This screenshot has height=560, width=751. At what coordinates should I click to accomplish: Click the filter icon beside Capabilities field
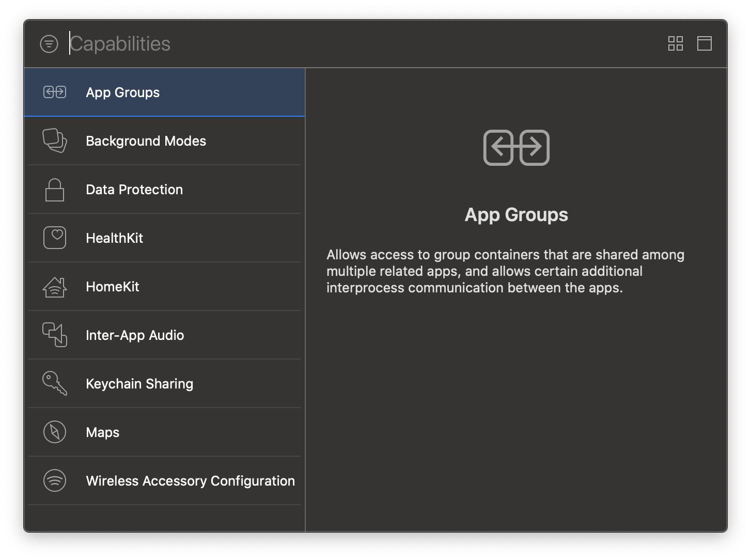click(x=49, y=44)
